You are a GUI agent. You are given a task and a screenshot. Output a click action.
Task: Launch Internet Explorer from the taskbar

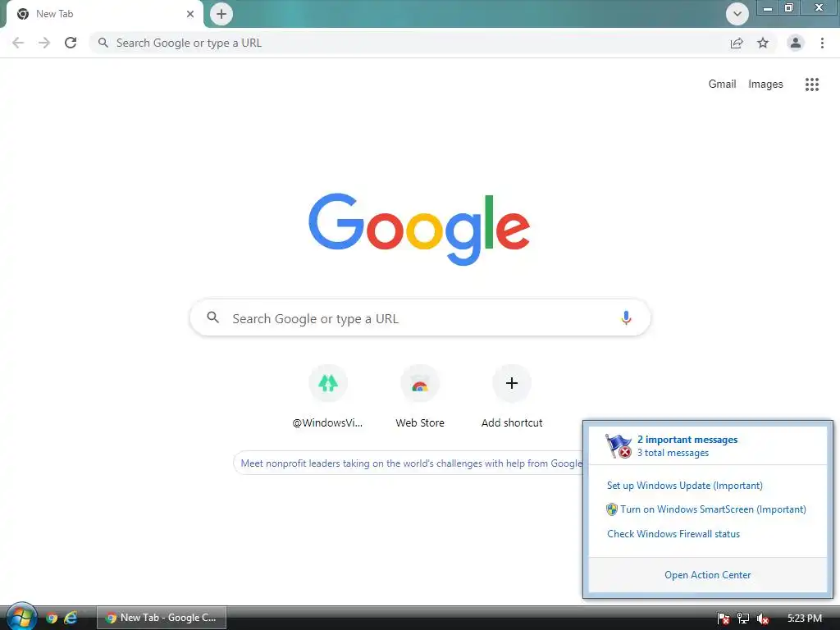pyautogui.click(x=71, y=619)
